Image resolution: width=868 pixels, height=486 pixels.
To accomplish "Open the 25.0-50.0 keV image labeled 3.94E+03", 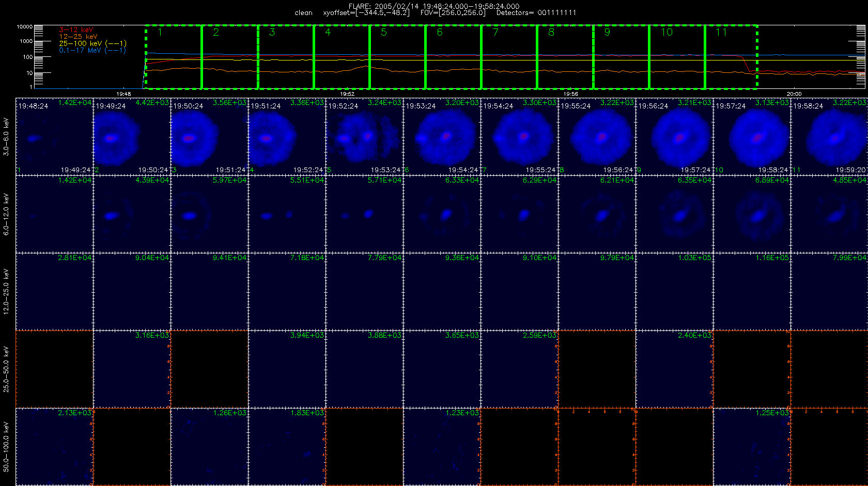I will pyautogui.click(x=287, y=370).
